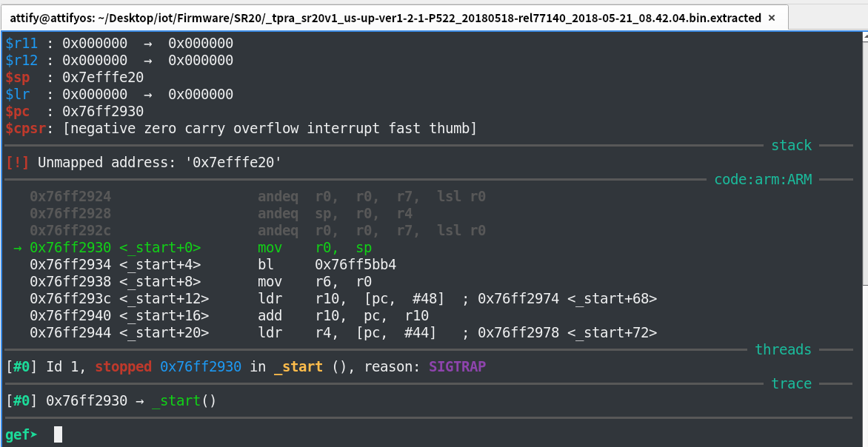Click the bl 0x76ff5bb4 instruction line
Viewport: 868px width, 447px height.
click(x=213, y=265)
